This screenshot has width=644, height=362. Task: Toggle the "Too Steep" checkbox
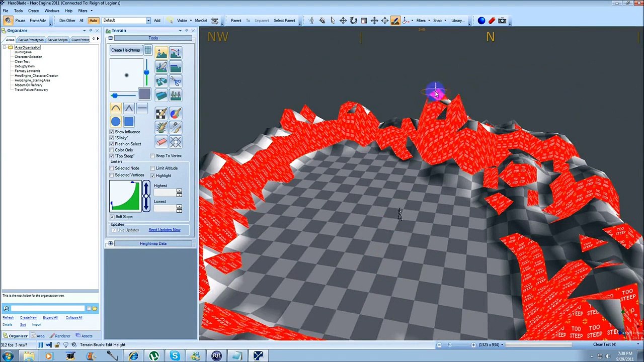tap(112, 156)
